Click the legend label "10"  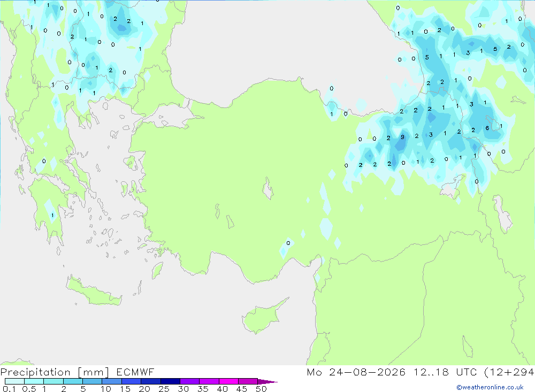[x=106, y=389]
